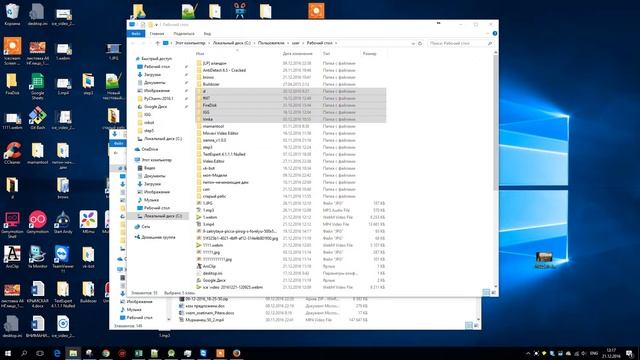Open the Поделиться ribbon tab
640x360 pixels.
(184, 33)
